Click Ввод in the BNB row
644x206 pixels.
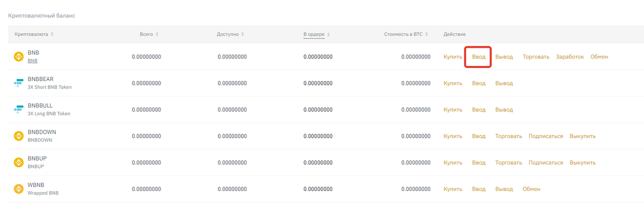479,57
